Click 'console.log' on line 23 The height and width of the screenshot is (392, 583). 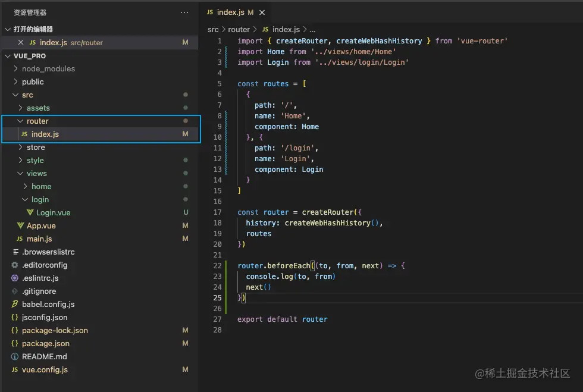click(269, 277)
